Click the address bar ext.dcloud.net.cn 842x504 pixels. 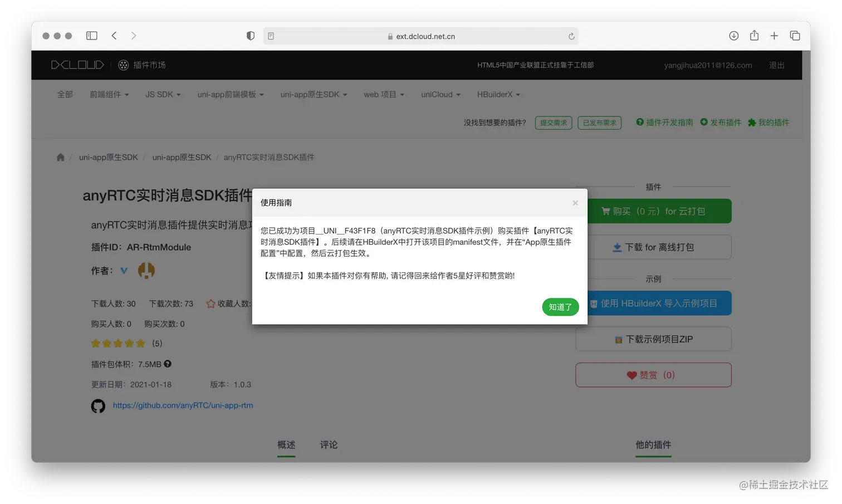[421, 36]
